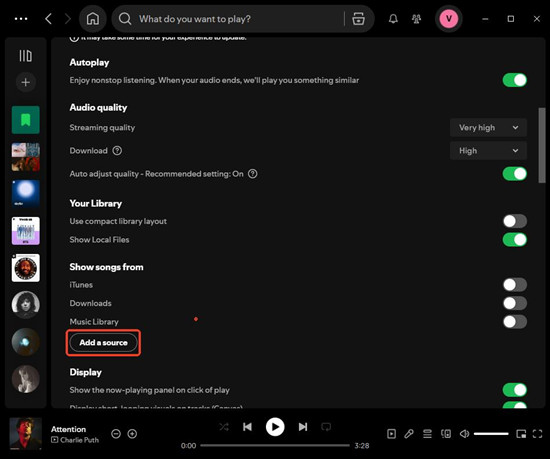
Task: Skip to next track
Action: (x=303, y=427)
